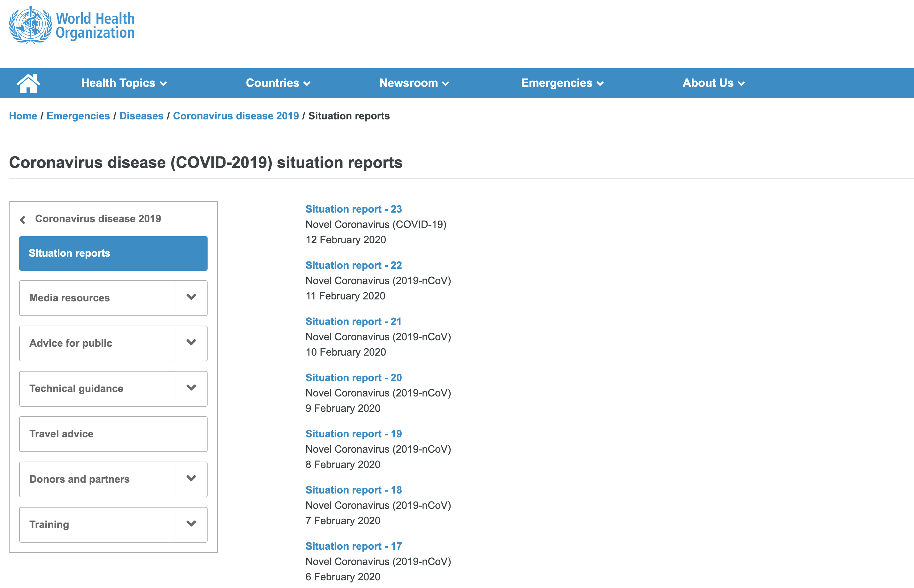Open the Countries dropdown menu
914x588 pixels.
coord(278,83)
